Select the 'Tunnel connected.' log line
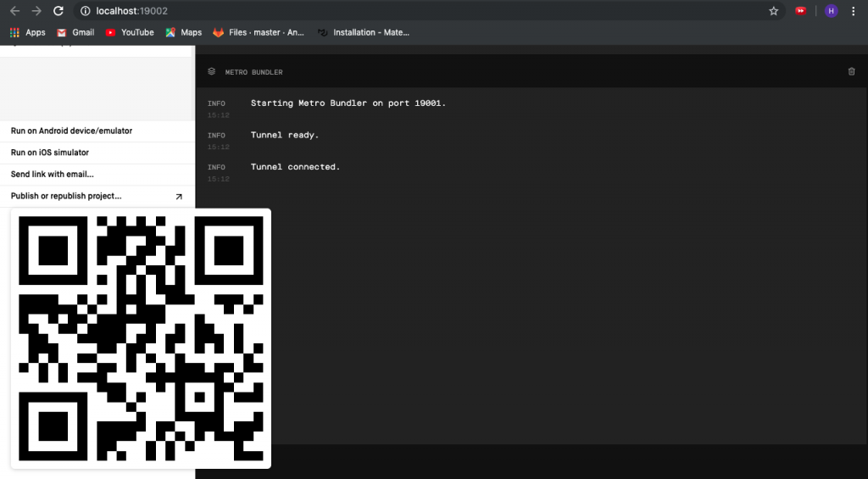This screenshot has height=479, width=868. pyautogui.click(x=295, y=167)
